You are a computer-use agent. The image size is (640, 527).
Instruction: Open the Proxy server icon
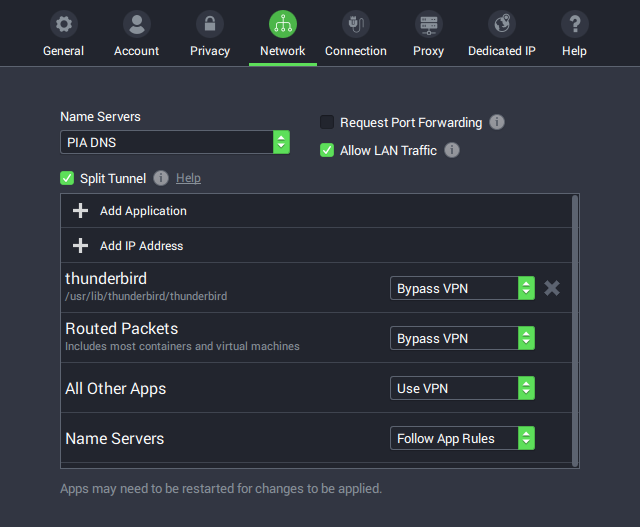(x=428, y=24)
